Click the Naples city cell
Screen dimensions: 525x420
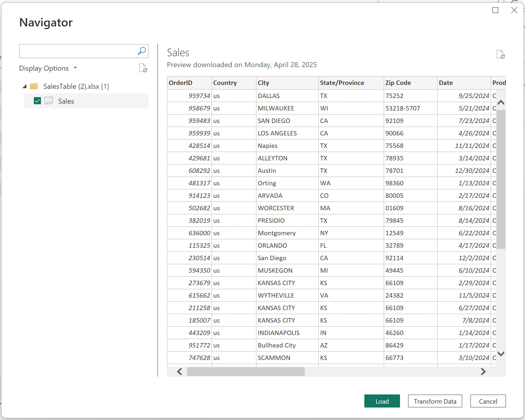(x=287, y=146)
